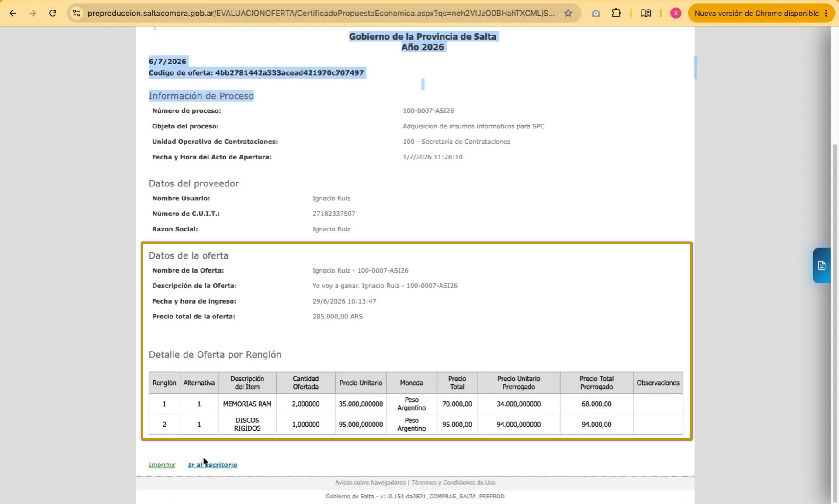
Task: Click the Cantidad Ofertada column header
Action: [305, 383]
